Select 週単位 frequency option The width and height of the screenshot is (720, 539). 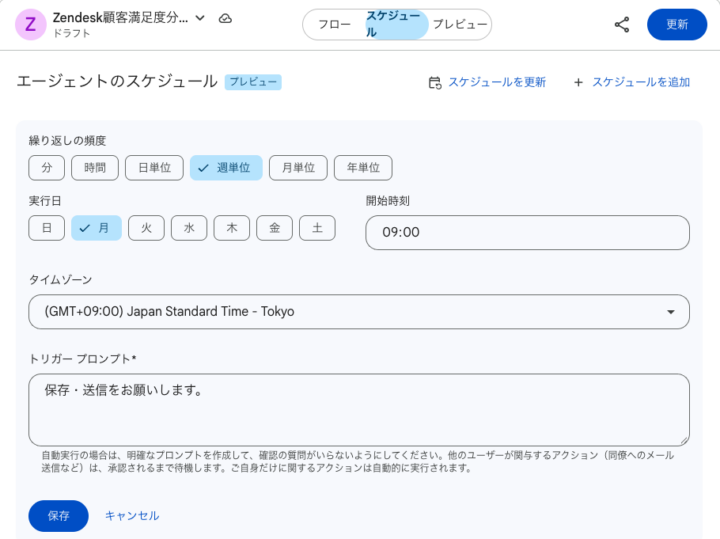point(226,168)
